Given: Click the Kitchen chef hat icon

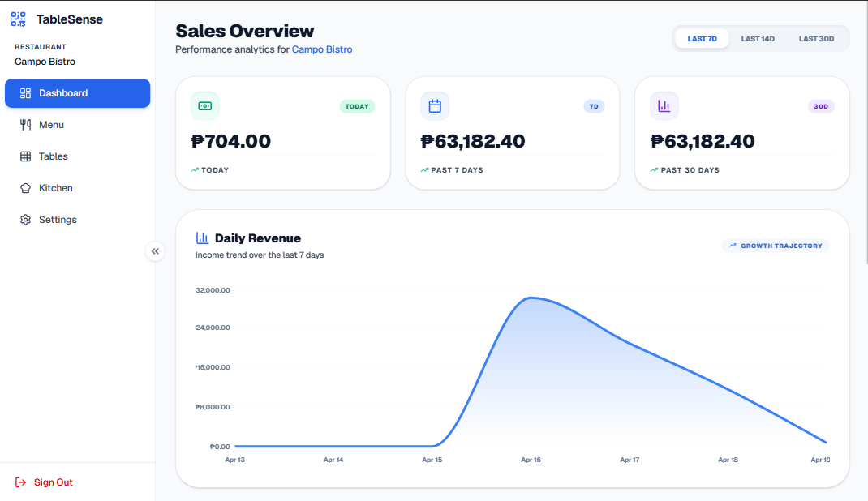Looking at the screenshot, I should [25, 188].
